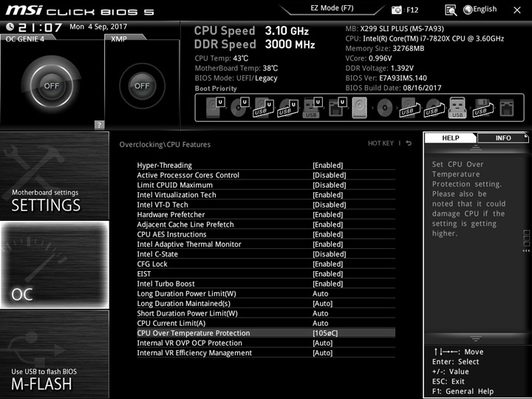Select the legacy USB hard disk boot icon
The width and height of the screenshot is (532, 399).
(x=409, y=108)
